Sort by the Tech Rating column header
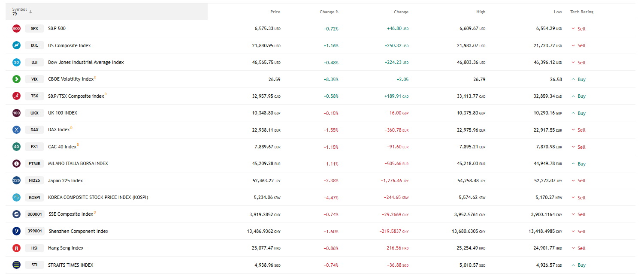Screen dimensions: 644x277 582,12
